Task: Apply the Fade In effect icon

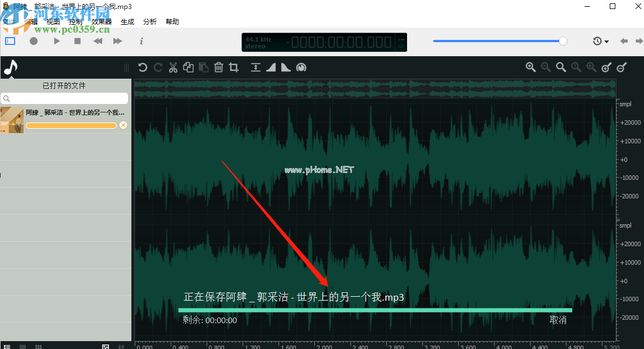Action: [271, 67]
